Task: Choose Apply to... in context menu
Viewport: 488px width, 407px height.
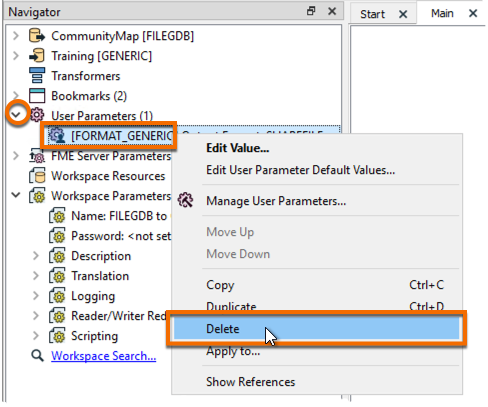Action: coord(317,351)
